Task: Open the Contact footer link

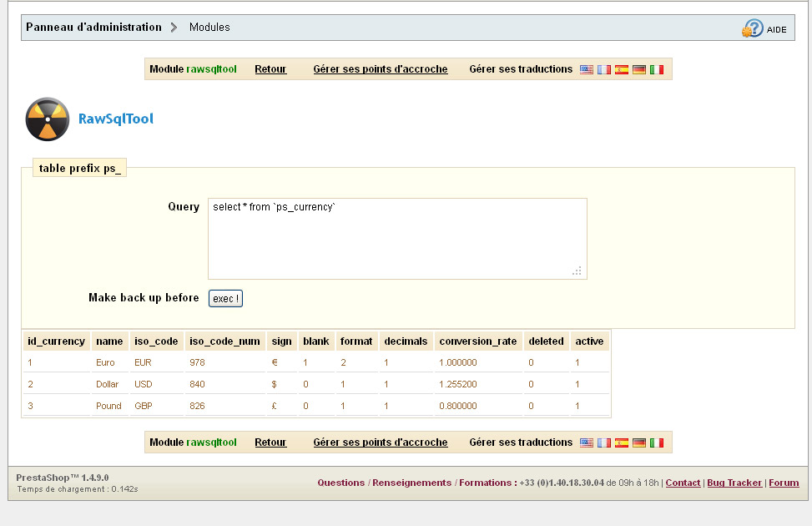Action: (x=683, y=483)
